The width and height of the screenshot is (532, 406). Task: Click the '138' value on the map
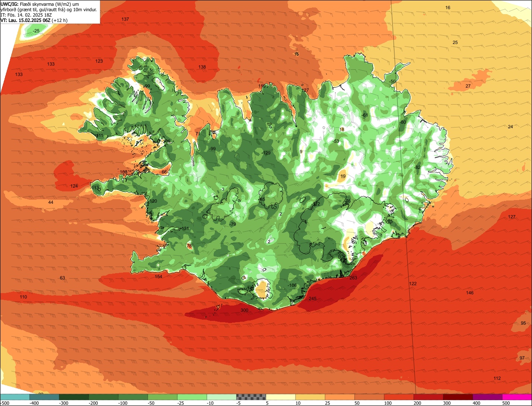click(x=202, y=67)
